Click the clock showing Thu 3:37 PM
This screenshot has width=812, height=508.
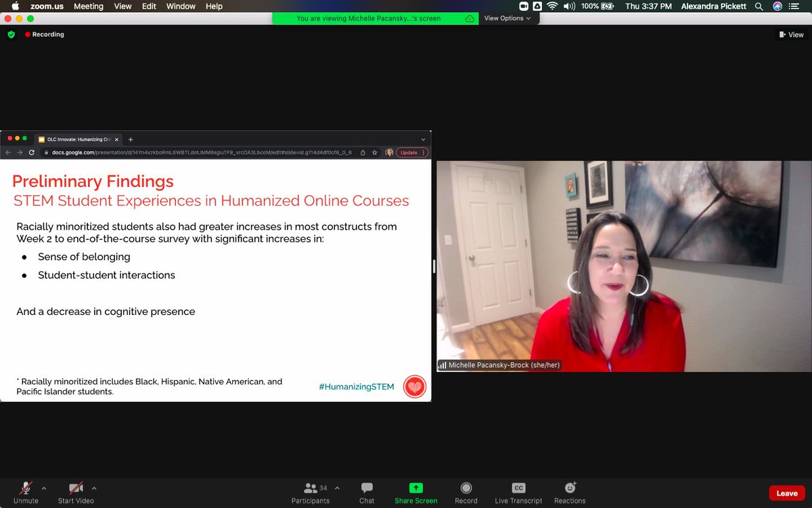649,6
